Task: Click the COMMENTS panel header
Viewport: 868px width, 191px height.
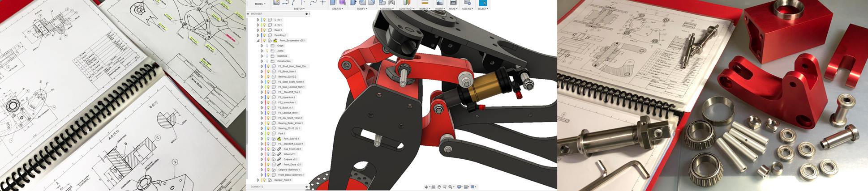Action: 257,187
